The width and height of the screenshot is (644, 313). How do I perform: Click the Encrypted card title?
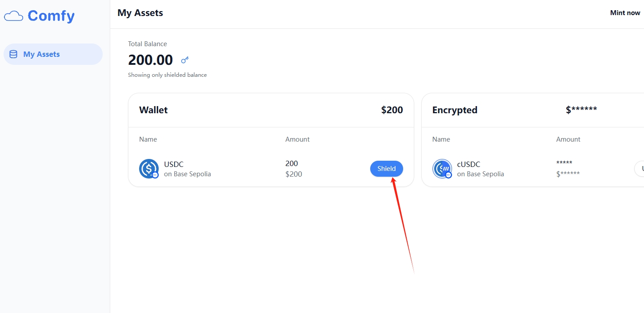pos(455,110)
